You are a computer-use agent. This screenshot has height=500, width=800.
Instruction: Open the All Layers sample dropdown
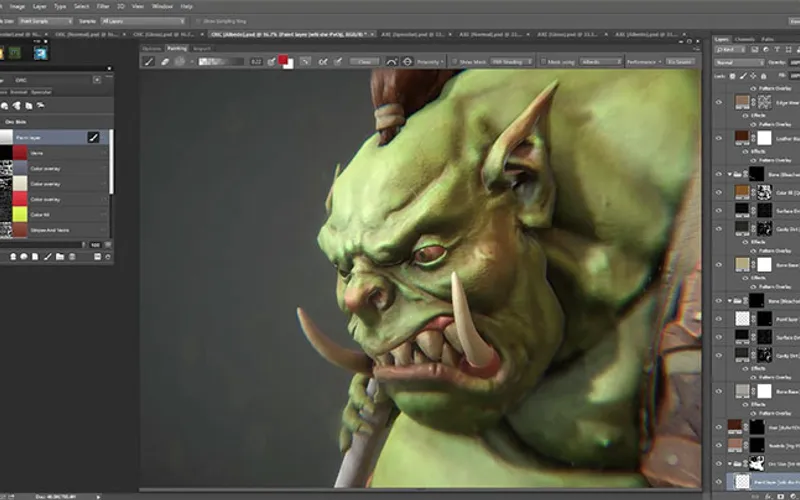143,21
